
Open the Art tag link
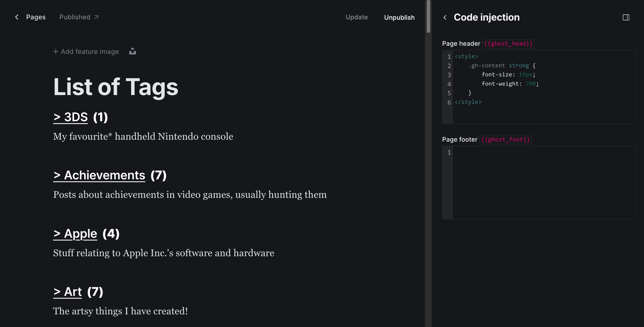pyautogui.click(x=67, y=292)
